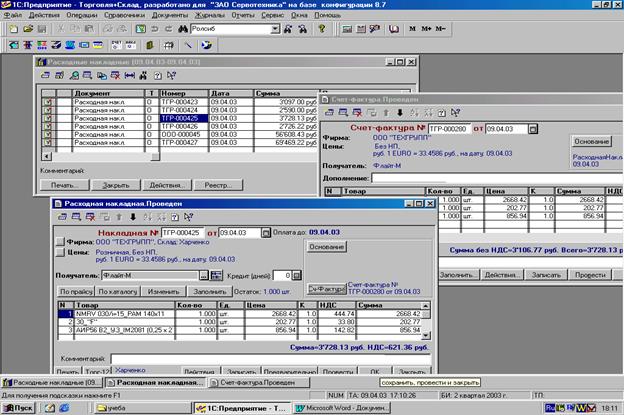This screenshot has height=415, width=624.
Task: Click first toolbar icon in Расходные накладные window
Action: click(43, 77)
